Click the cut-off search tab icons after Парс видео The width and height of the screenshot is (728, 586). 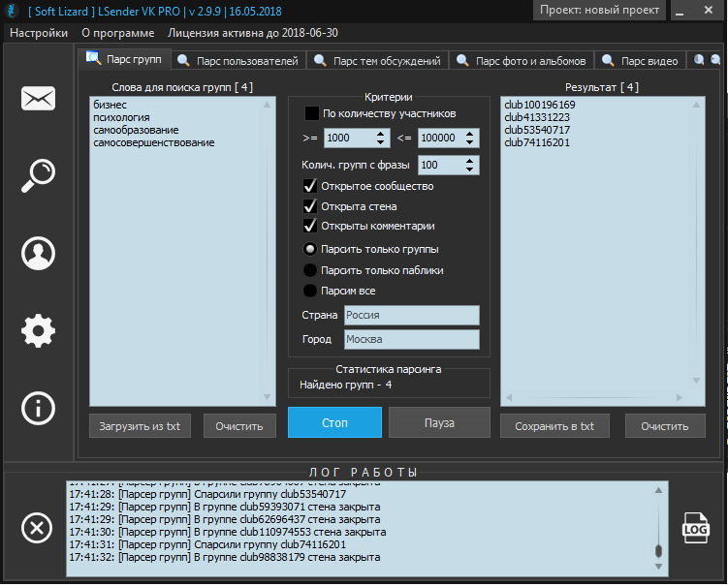coord(707,60)
